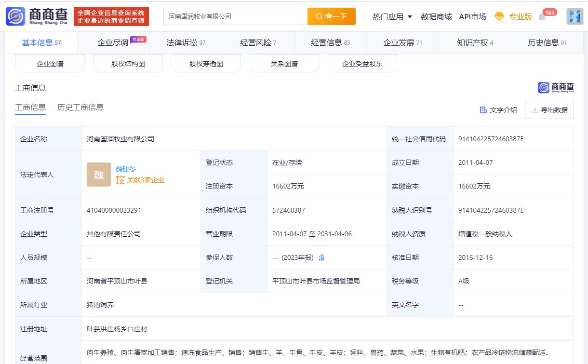Click 平顶山市叶县市场监督管理局 cell
The width and height of the screenshot is (588, 364).
click(316, 281)
